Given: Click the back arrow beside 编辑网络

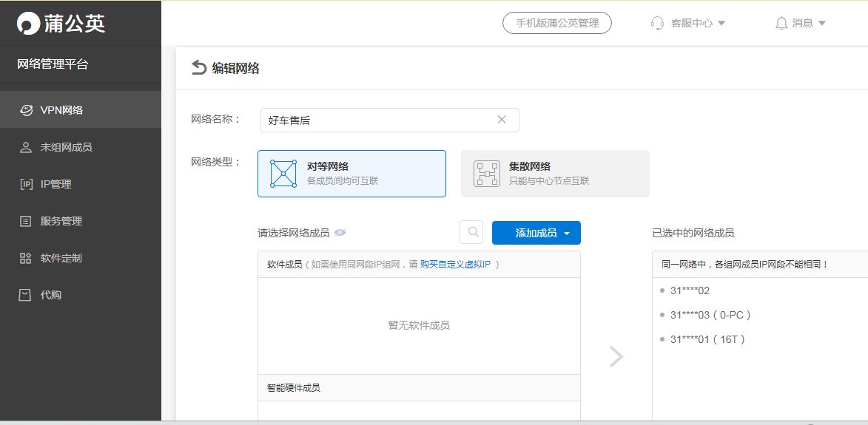Looking at the screenshot, I should (199, 68).
